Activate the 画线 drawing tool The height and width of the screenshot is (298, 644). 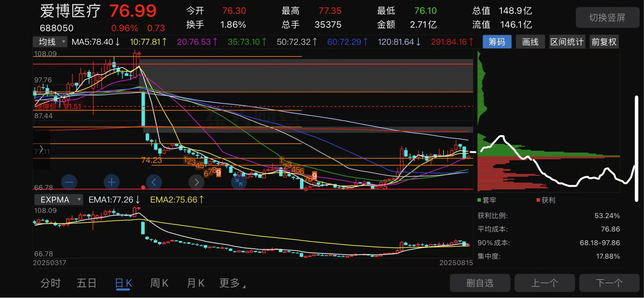coord(530,42)
